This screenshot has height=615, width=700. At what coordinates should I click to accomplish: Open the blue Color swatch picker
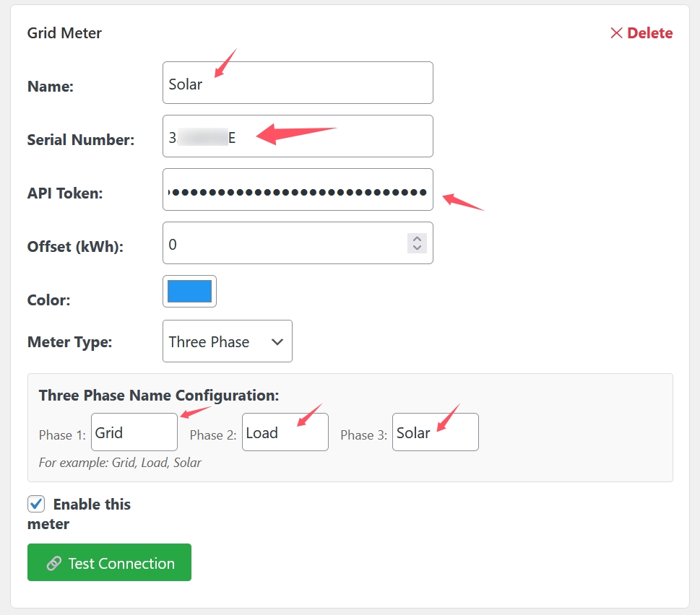tap(189, 292)
